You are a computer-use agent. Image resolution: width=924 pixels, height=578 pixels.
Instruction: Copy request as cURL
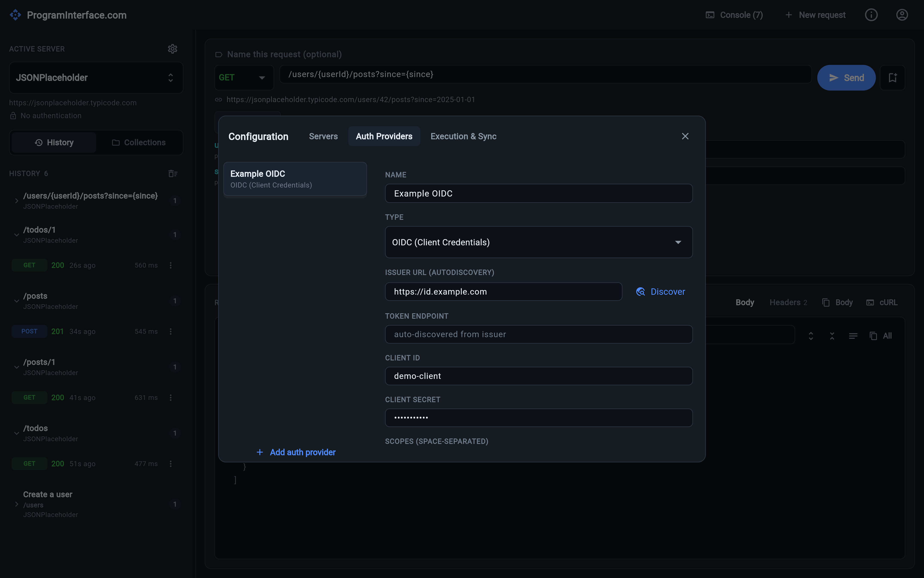882,302
